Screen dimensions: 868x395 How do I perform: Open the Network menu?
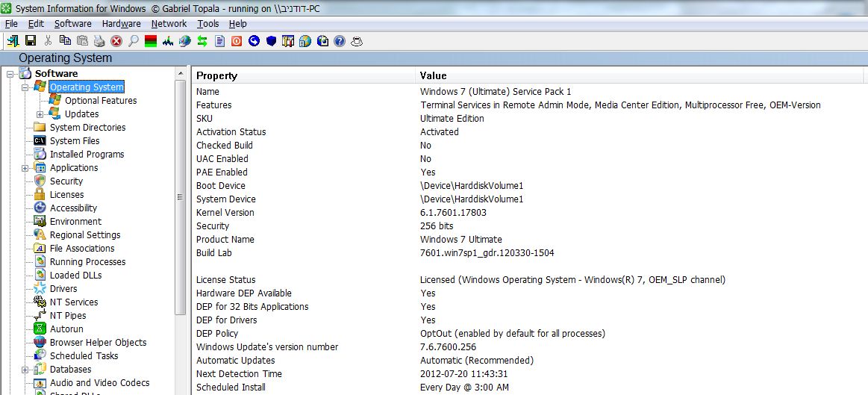click(x=169, y=24)
